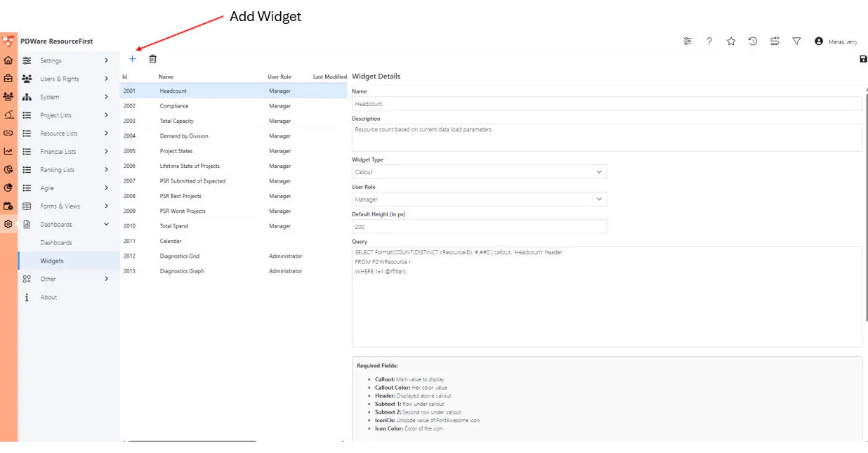Select the Widgets submenu item
This screenshot has width=868, height=453.
pyautogui.click(x=69, y=261)
